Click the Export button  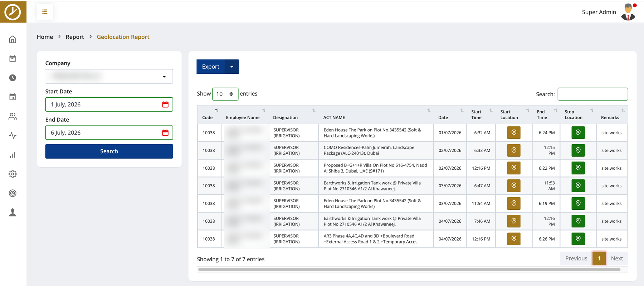click(x=211, y=67)
